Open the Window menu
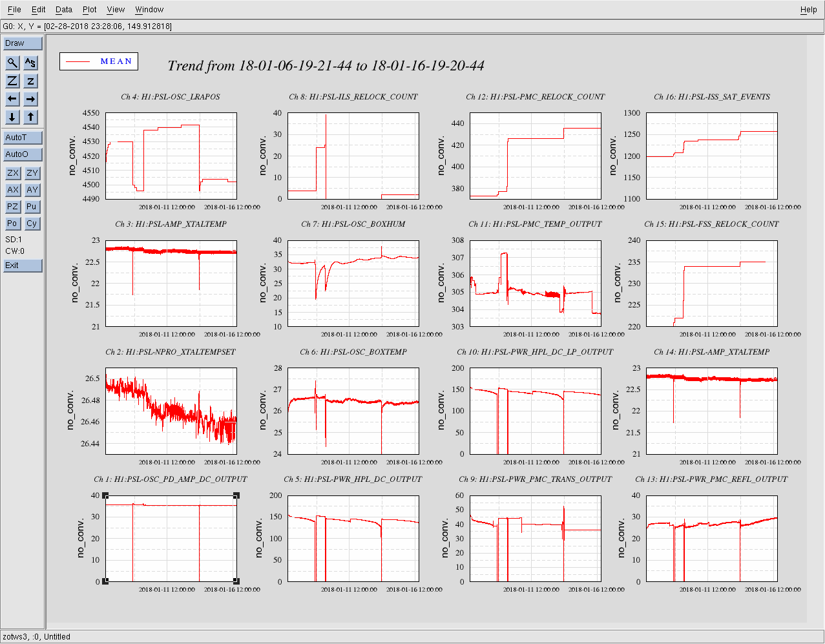Image resolution: width=825 pixels, height=644 pixels. 149,10
